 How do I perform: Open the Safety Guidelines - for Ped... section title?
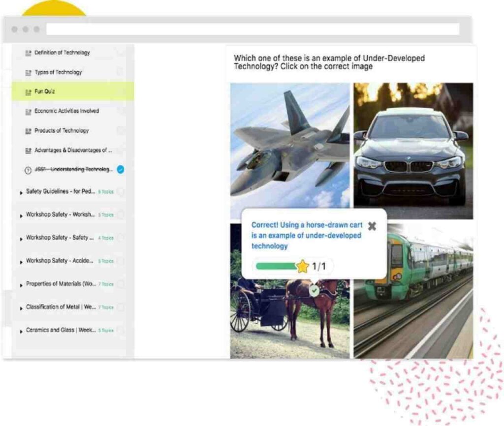(x=61, y=191)
